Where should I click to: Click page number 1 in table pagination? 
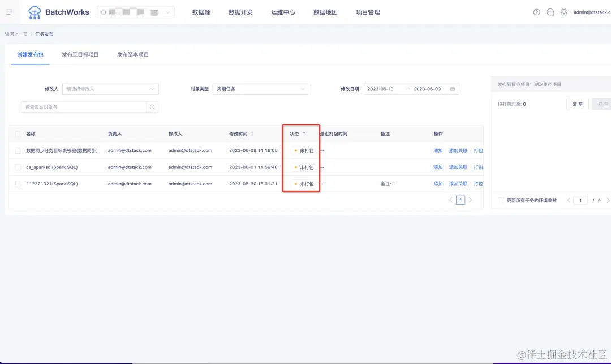460,200
